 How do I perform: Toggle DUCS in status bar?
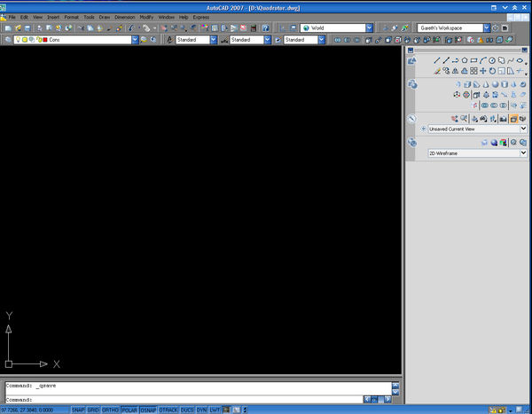pos(187,410)
